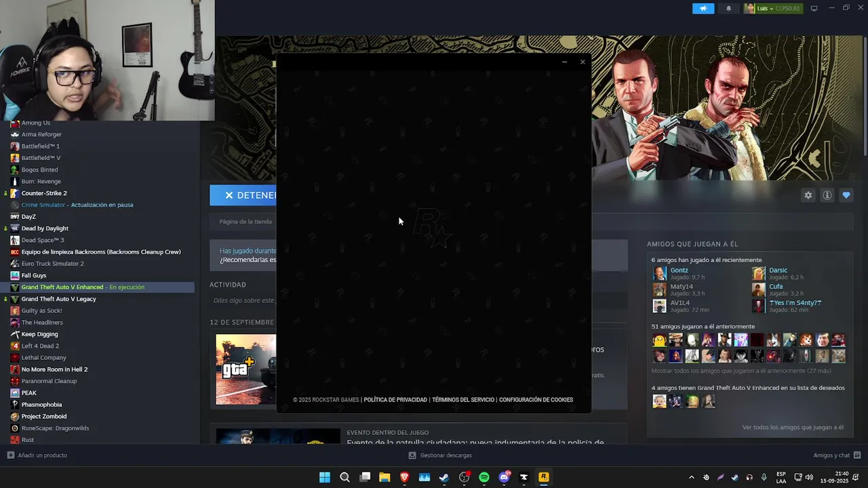Open game settings gear icon
This screenshot has width=868, height=488.
click(808, 195)
